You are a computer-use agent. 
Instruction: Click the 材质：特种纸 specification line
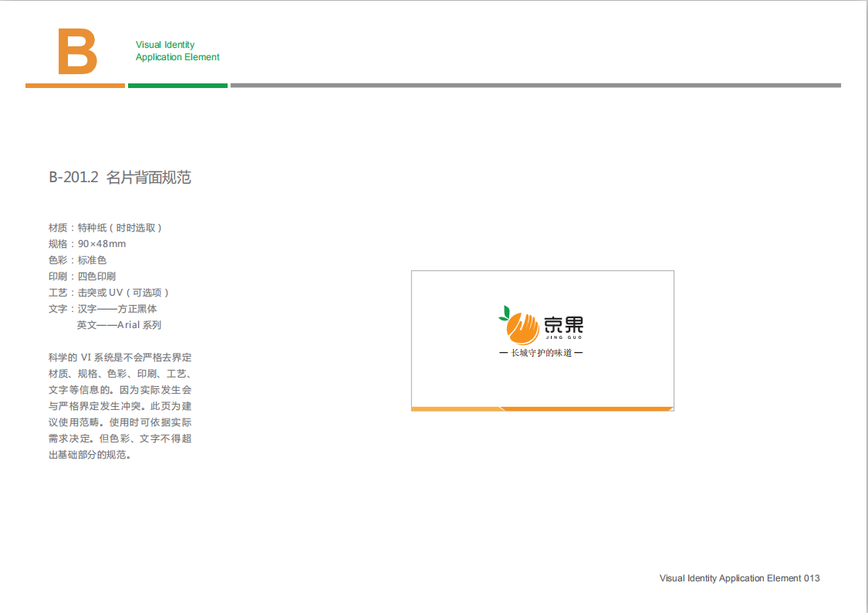(x=106, y=228)
